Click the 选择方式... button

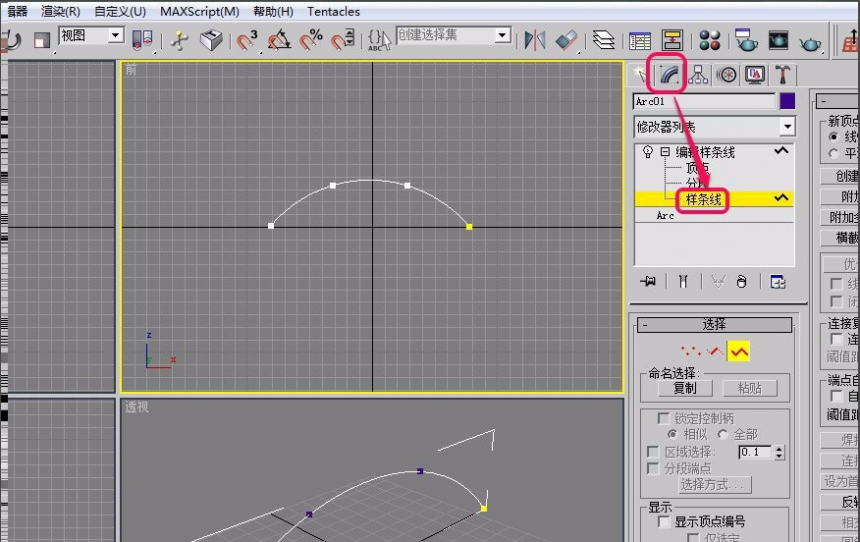click(715, 484)
